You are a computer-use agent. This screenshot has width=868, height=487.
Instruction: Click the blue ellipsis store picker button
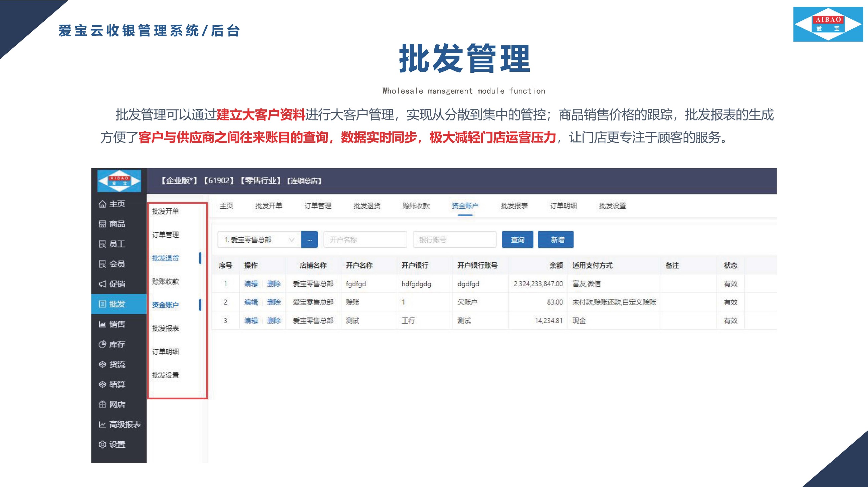(x=309, y=239)
